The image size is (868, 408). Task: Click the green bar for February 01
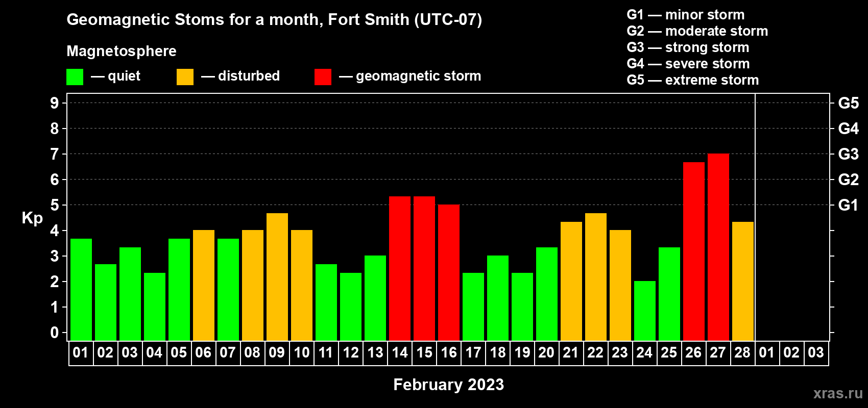pyautogui.click(x=81, y=290)
